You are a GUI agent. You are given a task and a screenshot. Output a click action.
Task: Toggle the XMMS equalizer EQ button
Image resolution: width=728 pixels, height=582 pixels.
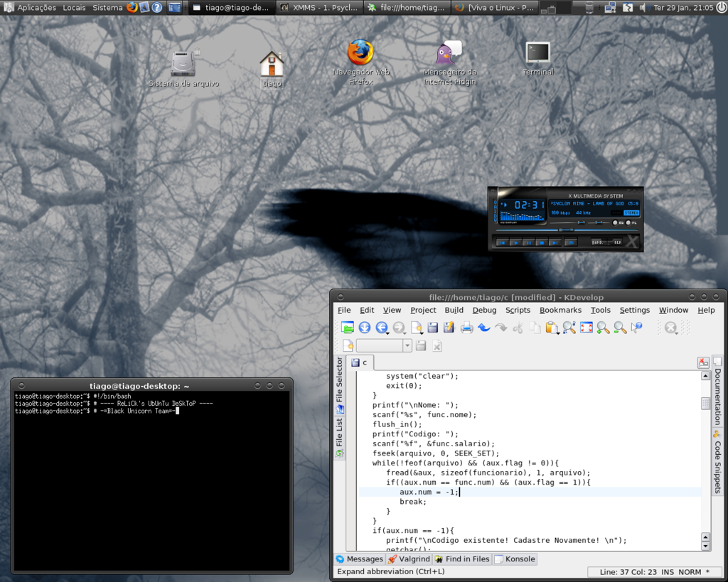click(616, 222)
